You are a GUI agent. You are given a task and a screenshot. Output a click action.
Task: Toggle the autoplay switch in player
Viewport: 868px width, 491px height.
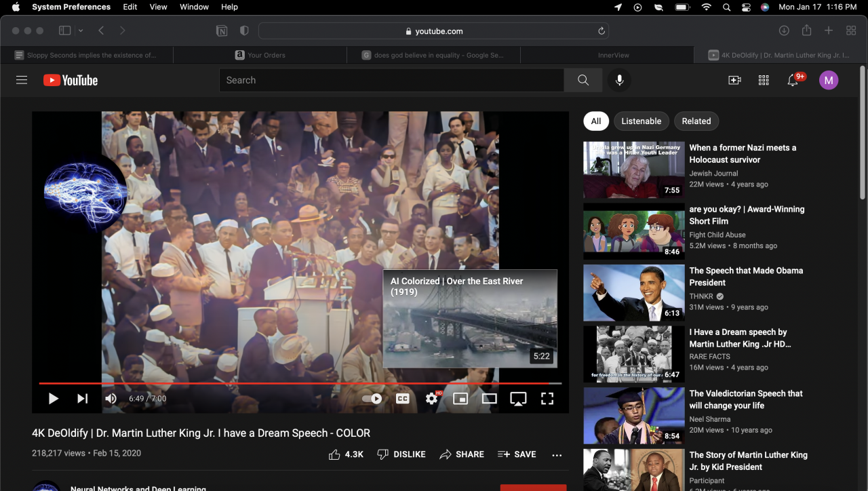(372, 399)
